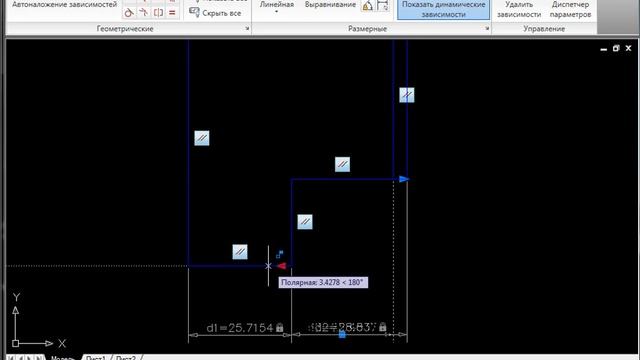The image size is (640, 360).
Task: Click the lock icon next to d2 dimension
Action: coord(382,327)
